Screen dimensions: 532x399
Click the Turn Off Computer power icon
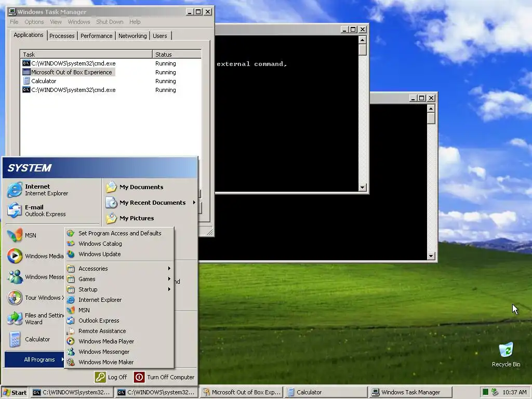(139, 377)
